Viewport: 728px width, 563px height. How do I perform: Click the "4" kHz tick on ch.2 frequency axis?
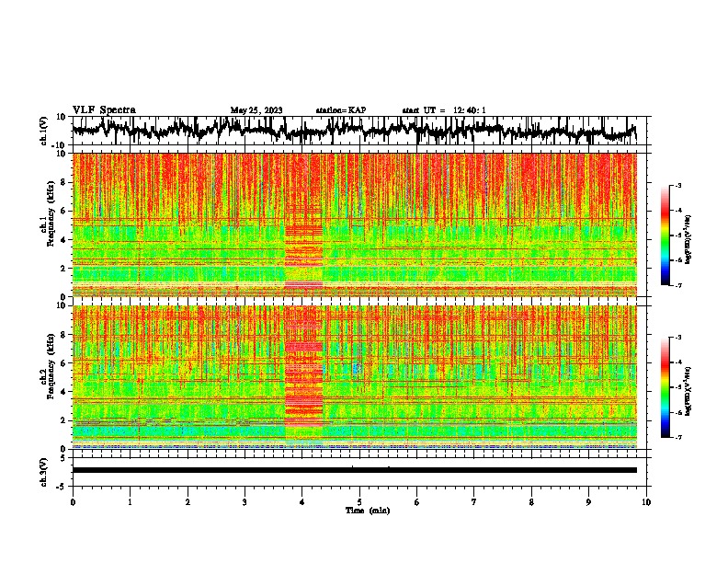[x=64, y=392]
